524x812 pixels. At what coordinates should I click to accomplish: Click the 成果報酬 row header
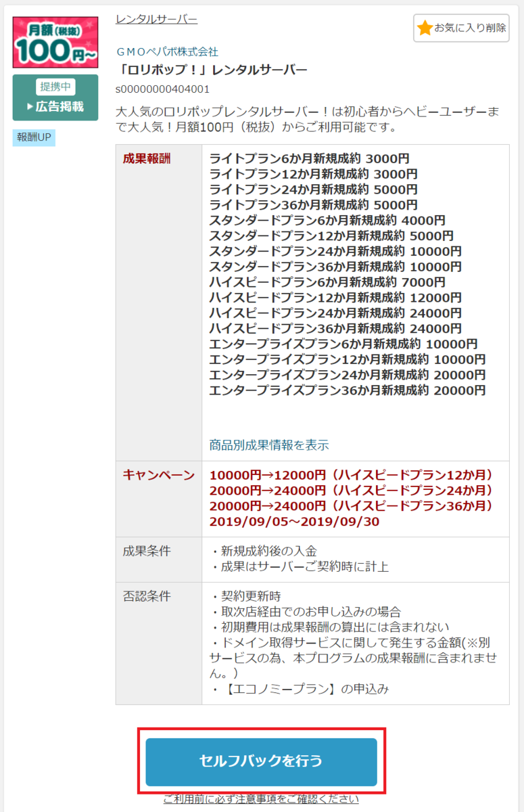click(x=147, y=159)
